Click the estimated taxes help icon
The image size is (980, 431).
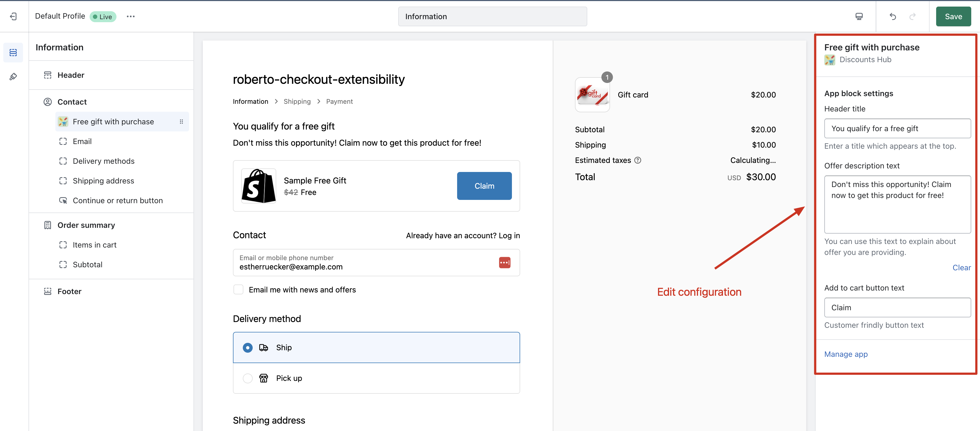[x=638, y=160]
